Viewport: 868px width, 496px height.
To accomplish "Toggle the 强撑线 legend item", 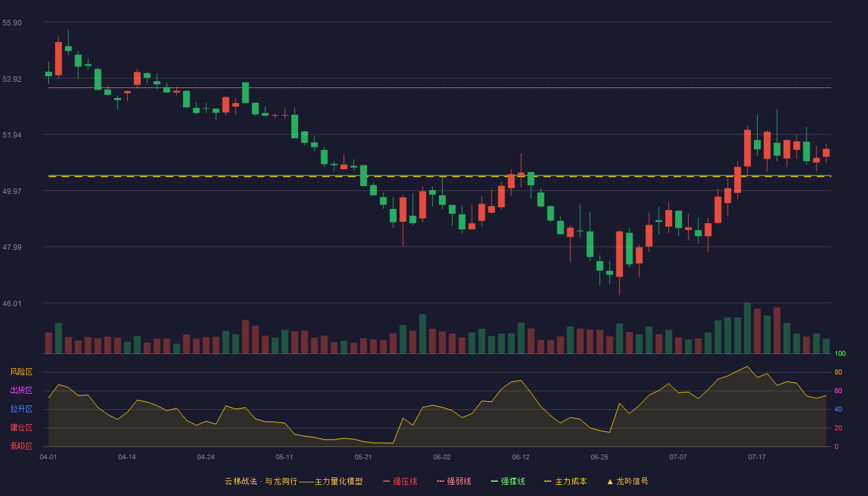I will click(x=508, y=481).
